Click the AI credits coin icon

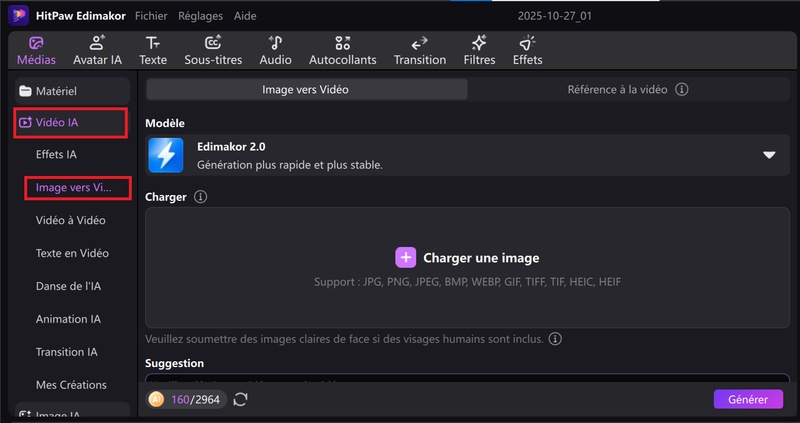pos(156,399)
